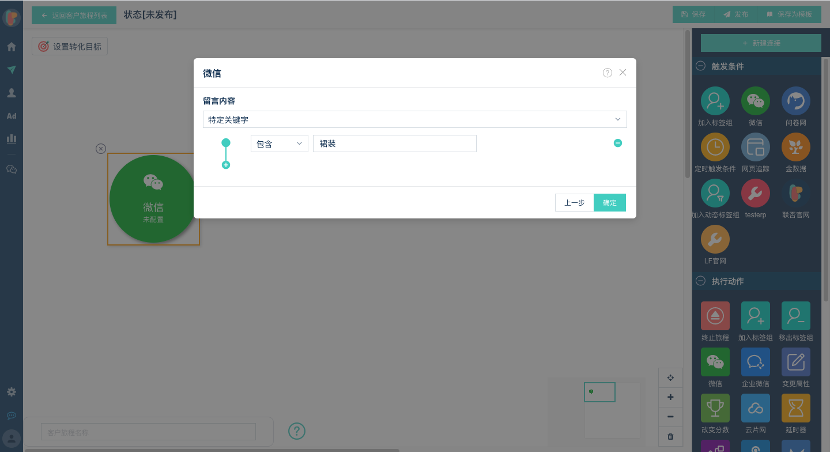
Task: Go back with 返回客户旅程列表 button
Action: pyautogui.click(x=74, y=15)
